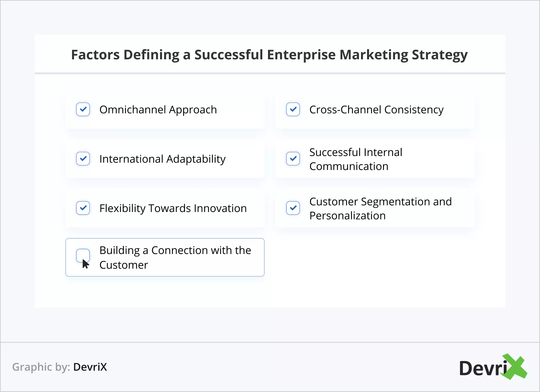This screenshot has height=392, width=540.
Task: Check Building a Connection with Customer box
Action: point(83,256)
